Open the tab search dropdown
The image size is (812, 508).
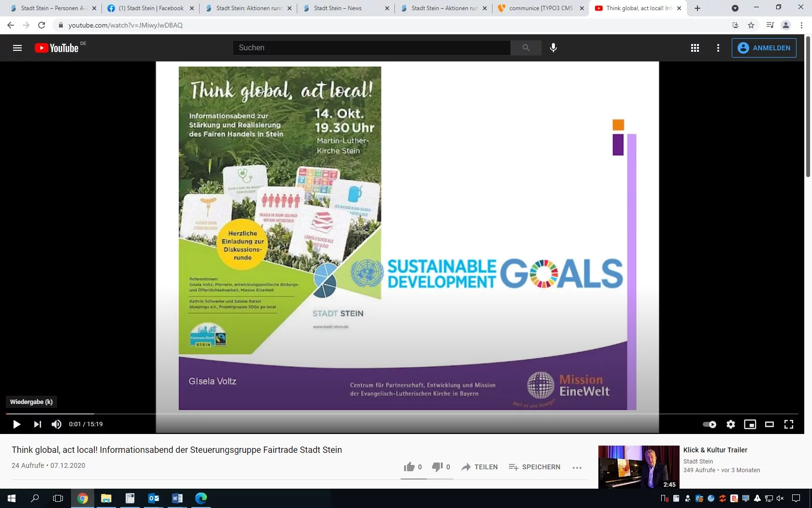735,8
